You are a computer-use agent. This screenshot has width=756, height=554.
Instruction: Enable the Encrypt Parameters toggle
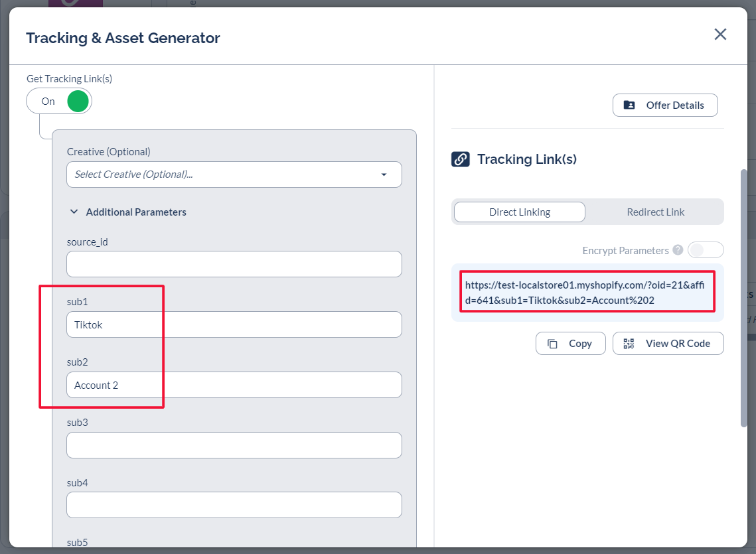pyautogui.click(x=705, y=250)
